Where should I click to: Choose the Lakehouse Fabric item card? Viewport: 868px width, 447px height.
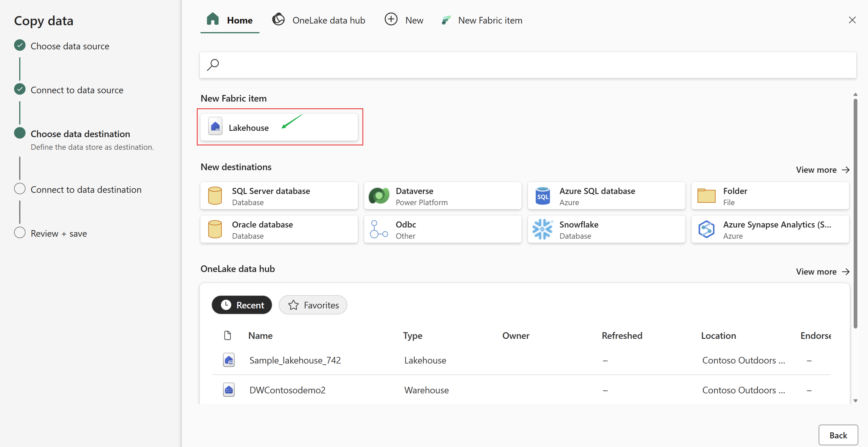(x=279, y=127)
